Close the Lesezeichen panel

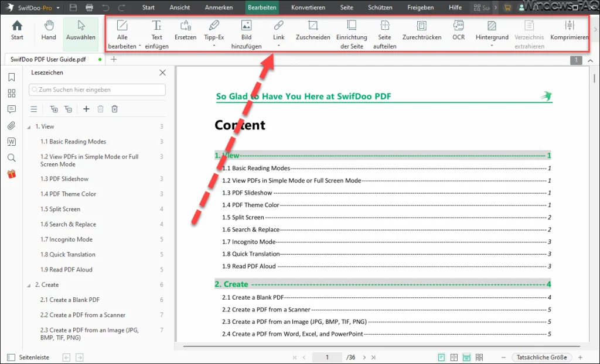pyautogui.click(x=163, y=72)
